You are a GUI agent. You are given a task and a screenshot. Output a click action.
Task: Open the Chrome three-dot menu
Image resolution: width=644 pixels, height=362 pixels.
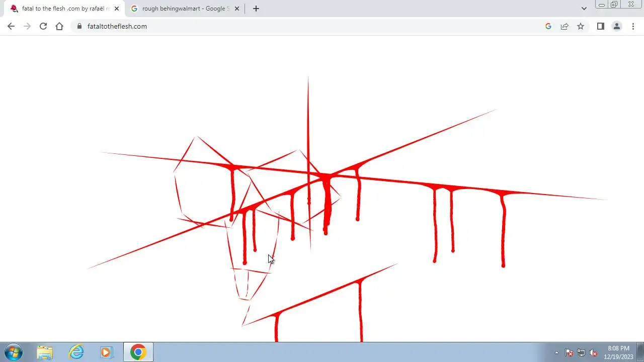click(x=633, y=26)
